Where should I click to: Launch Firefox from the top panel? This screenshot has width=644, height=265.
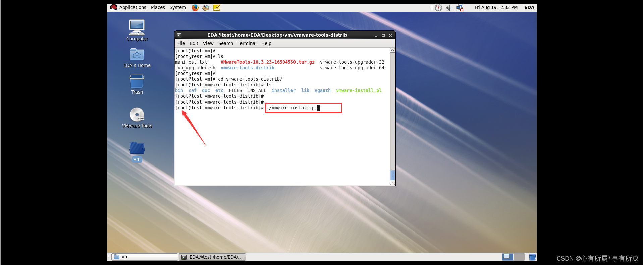pos(195,7)
